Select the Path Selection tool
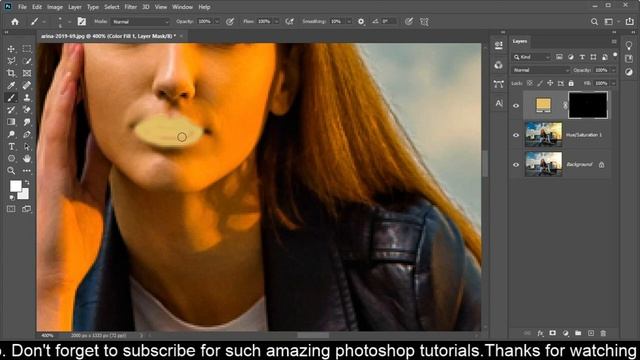640x360 pixels. [27, 147]
